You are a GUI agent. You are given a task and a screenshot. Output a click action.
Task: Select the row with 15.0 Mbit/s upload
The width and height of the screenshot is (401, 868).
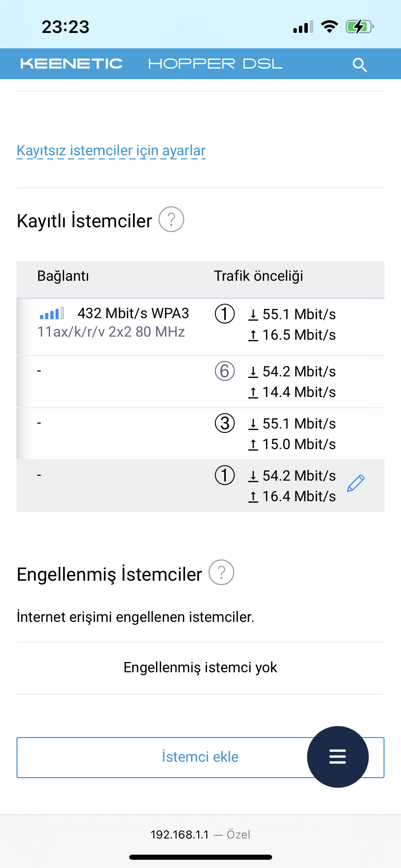point(200,434)
